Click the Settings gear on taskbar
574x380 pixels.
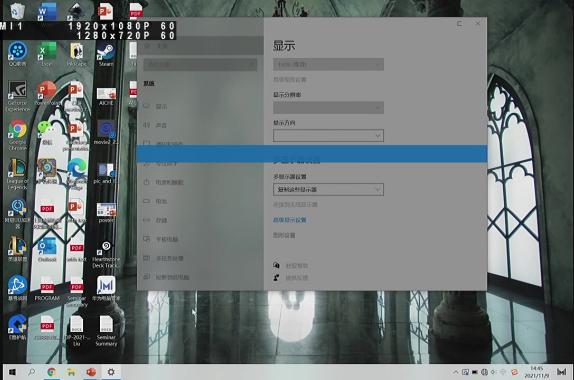tap(111, 372)
